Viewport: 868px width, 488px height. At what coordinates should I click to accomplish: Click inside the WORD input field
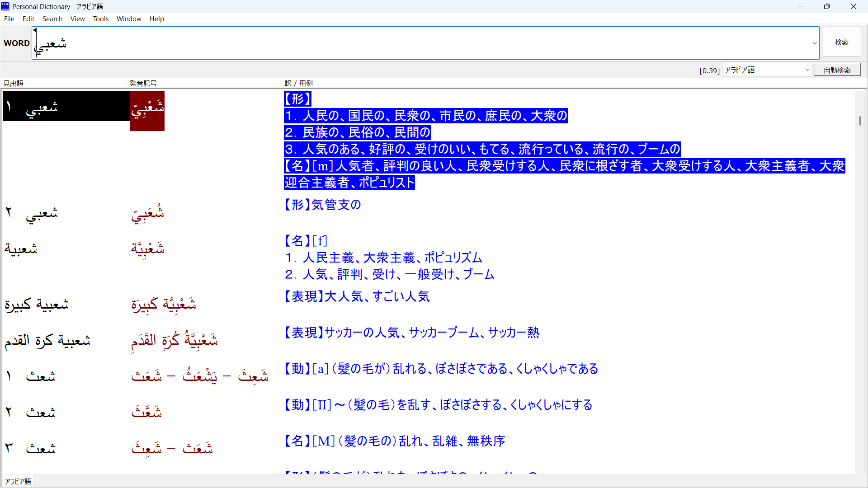click(271, 42)
